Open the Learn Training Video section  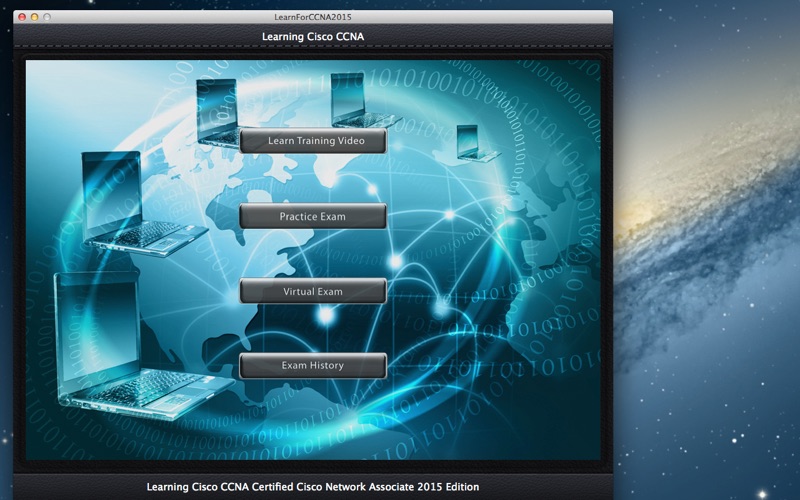(x=313, y=141)
